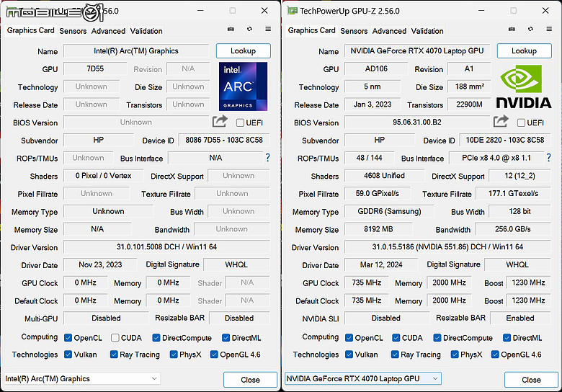Open Validation tab in NVIDIA window
562x392 pixels.
click(427, 31)
